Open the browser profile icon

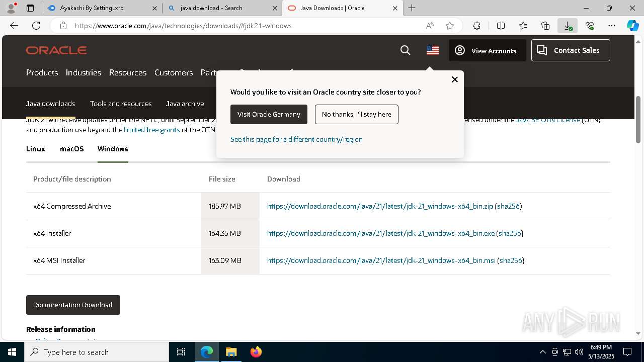point(11,8)
